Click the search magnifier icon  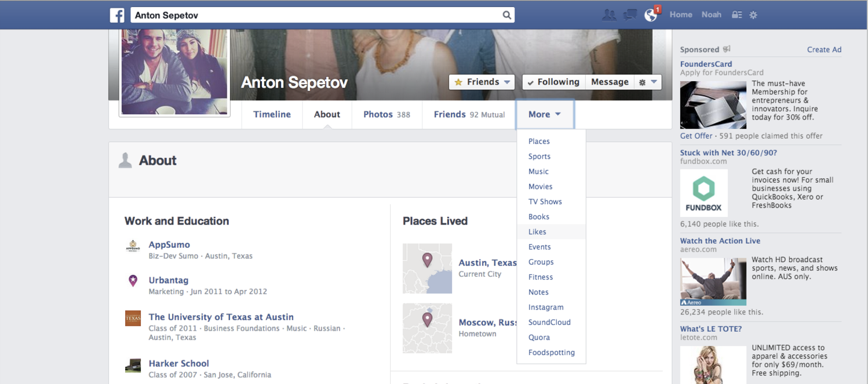coord(507,15)
